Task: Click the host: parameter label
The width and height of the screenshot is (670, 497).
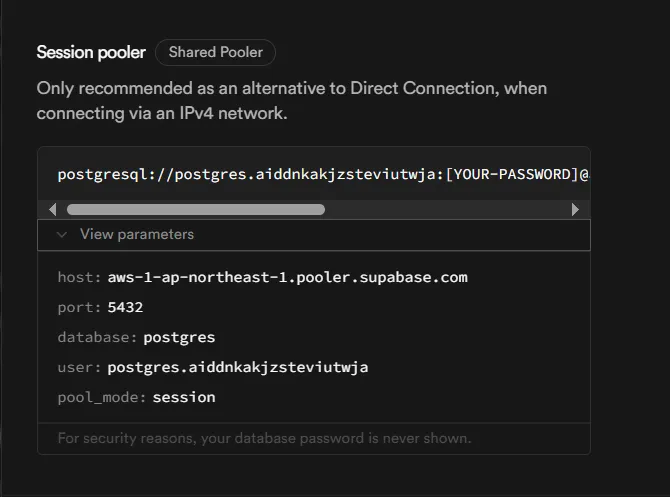Action: tap(79, 277)
